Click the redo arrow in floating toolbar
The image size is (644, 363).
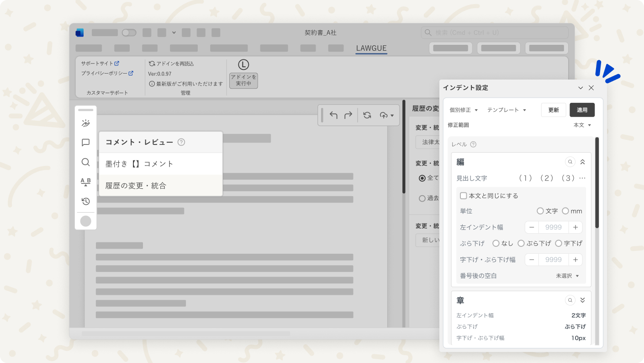[348, 115]
